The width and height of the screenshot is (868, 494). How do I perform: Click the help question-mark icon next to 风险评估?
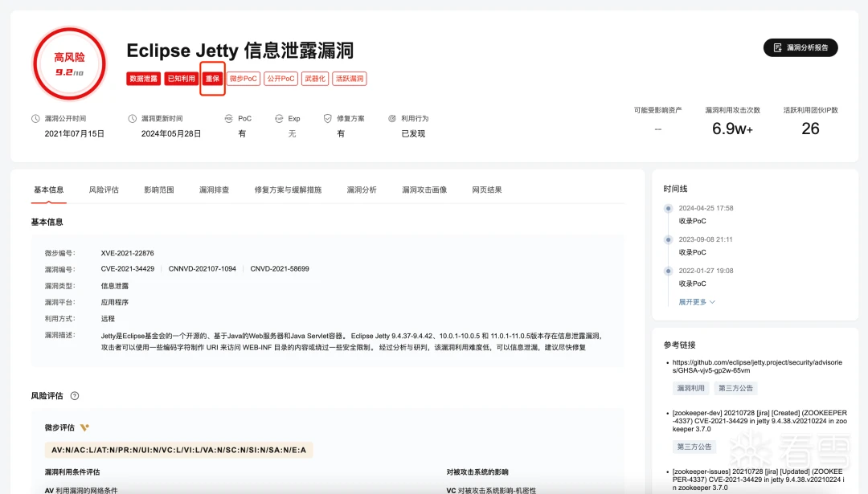pos(75,396)
